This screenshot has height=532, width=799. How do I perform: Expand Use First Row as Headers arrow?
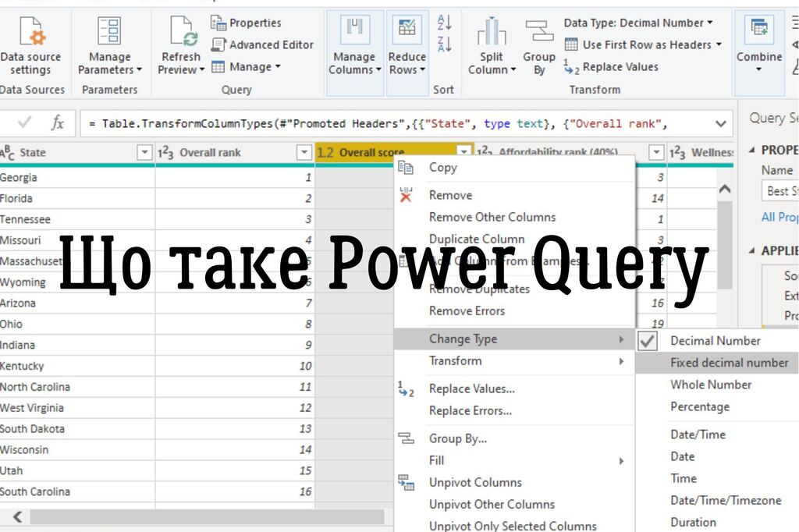[x=719, y=44]
